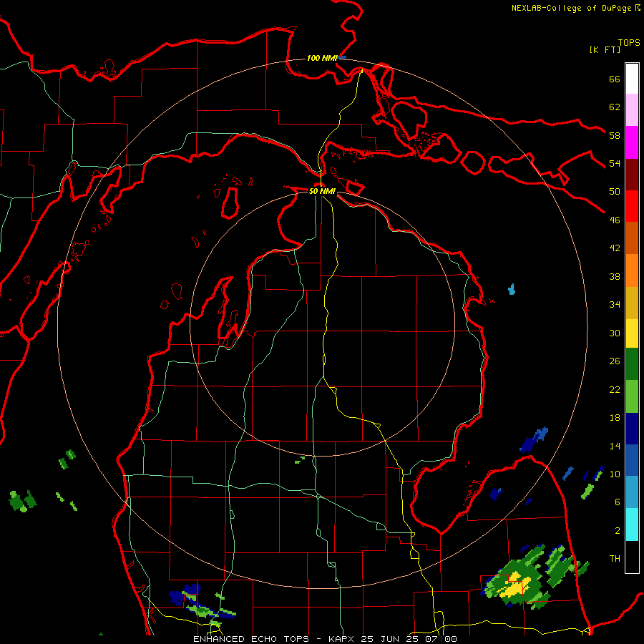Click the black TH threshold swatch
The width and height of the screenshot is (644, 644).
point(632,557)
